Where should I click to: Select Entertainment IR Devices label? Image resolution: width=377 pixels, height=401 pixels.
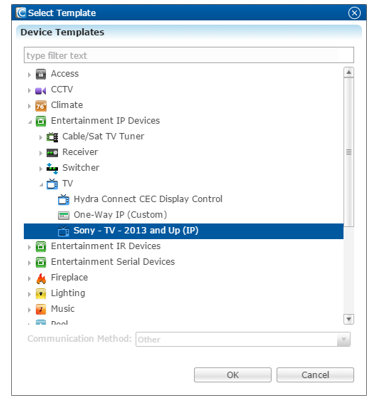(106, 246)
